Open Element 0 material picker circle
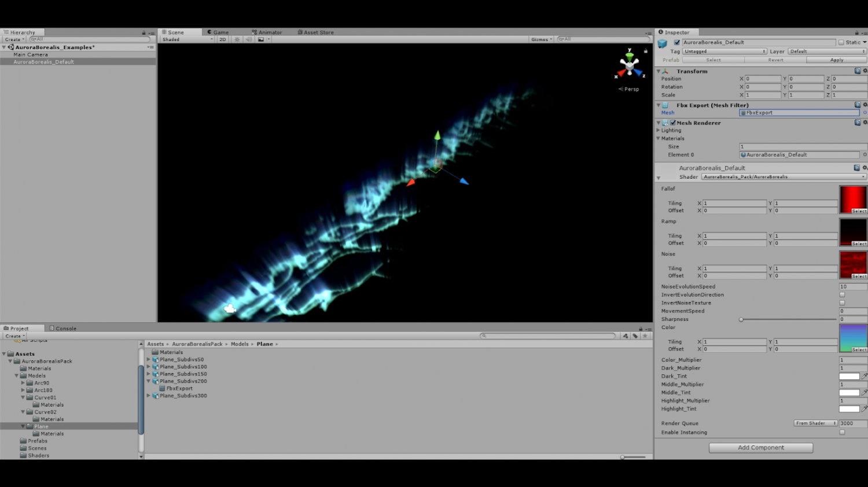Viewport: 868px width, 487px height. point(865,154)
